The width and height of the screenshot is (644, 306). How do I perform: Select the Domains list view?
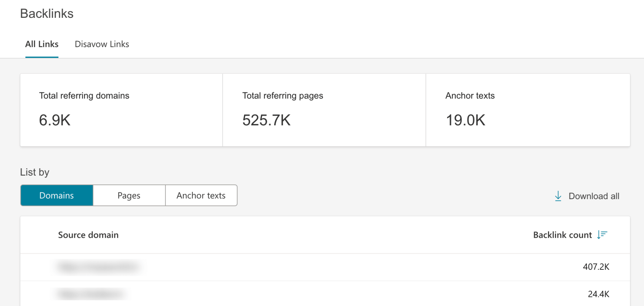click(x=56, y=195)
